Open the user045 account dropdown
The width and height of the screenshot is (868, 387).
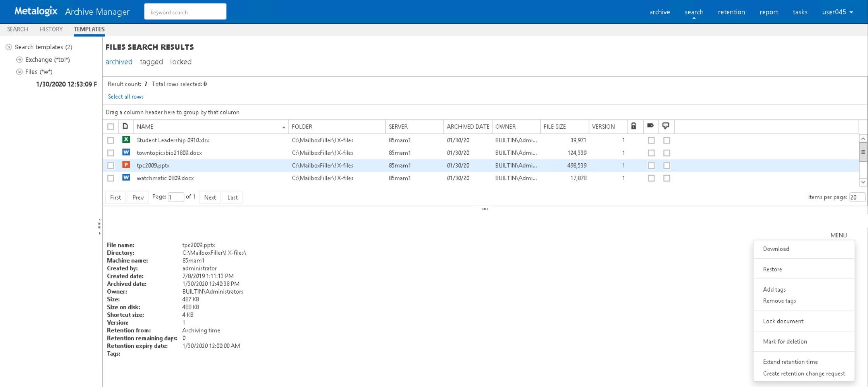pos(837,12)
